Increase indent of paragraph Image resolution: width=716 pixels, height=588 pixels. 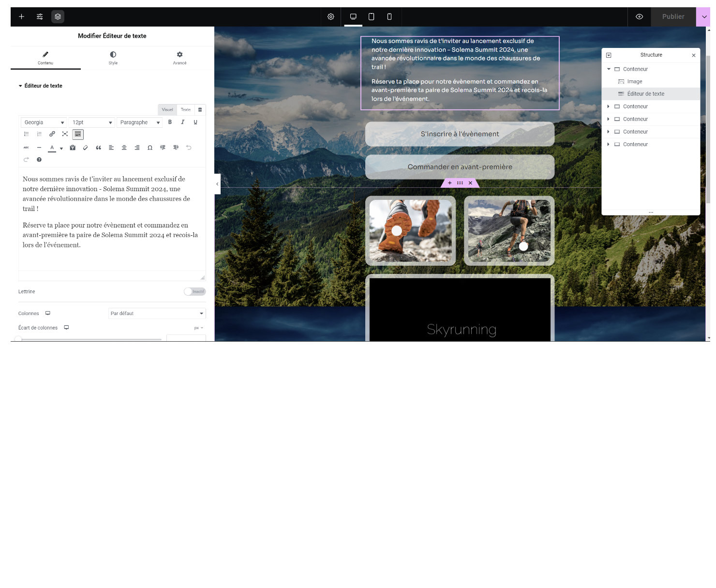tap(176, 148)
